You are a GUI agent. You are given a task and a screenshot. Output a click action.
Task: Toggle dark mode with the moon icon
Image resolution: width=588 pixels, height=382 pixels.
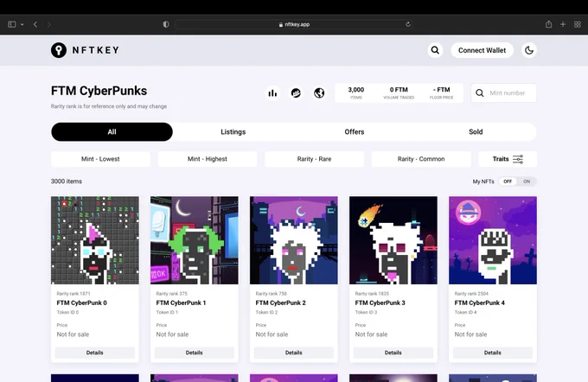528,50
